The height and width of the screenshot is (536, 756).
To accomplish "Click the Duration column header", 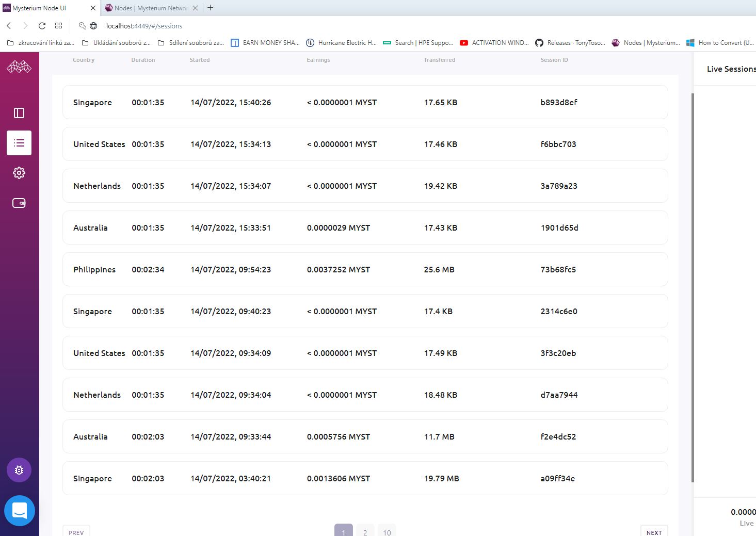I will pyautogui.click(x=143, y=60).
